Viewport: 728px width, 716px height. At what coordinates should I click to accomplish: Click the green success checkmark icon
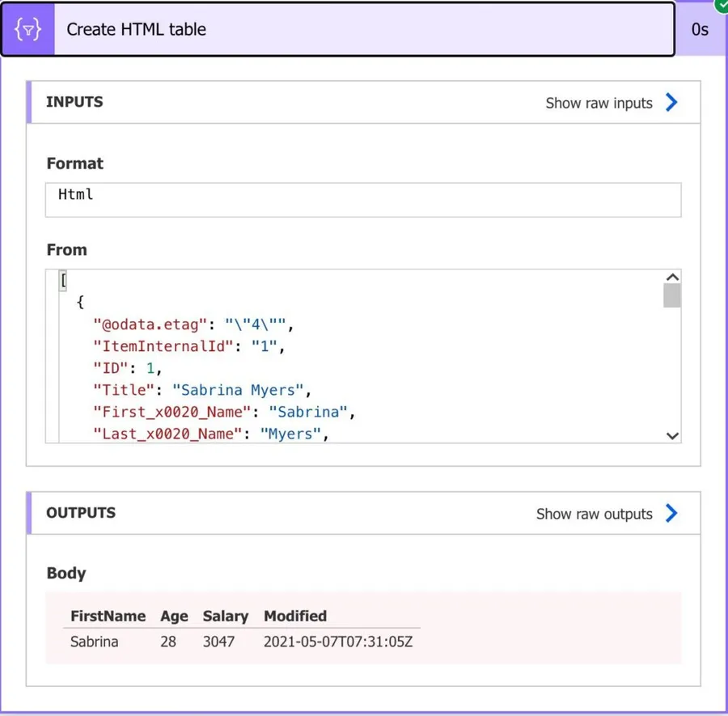[720, 5]
